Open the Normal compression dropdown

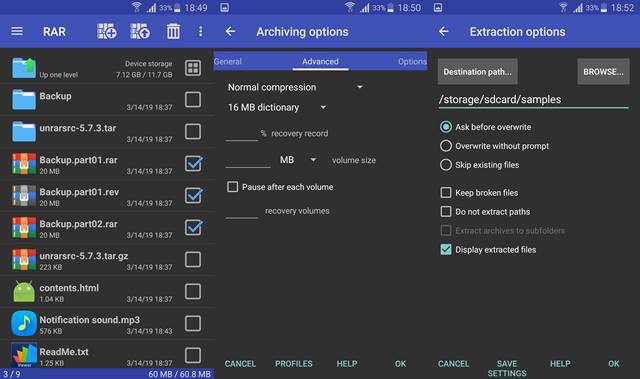[295, 87]
